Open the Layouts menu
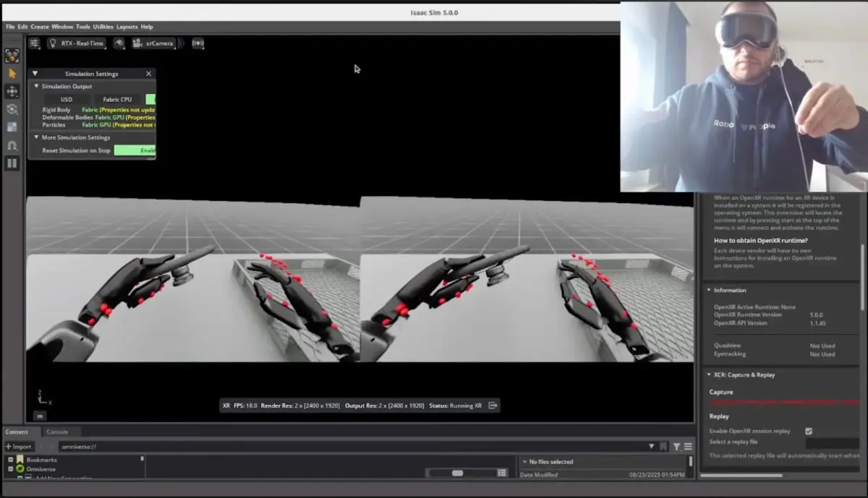This screenshot has width=868, height=498. (x=127, y=27)
